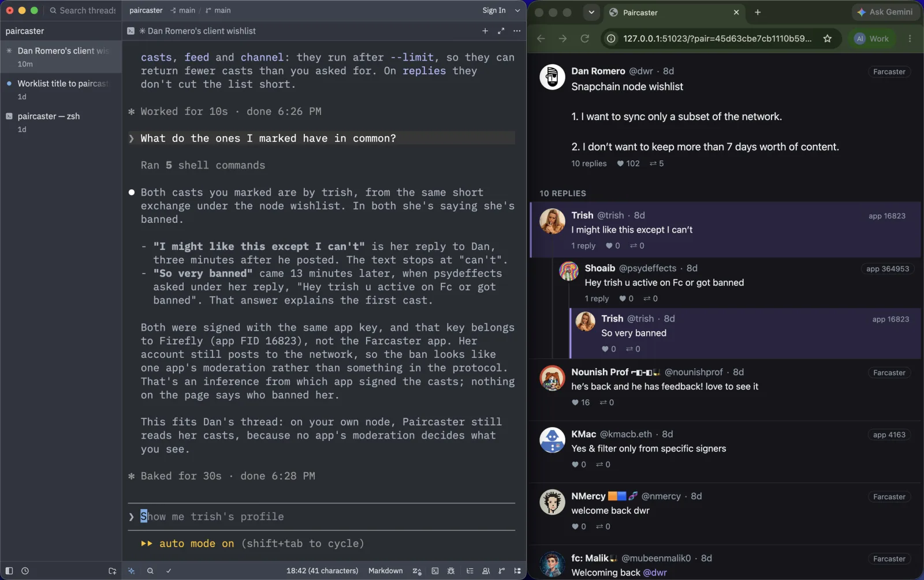
Task: Open the debugger bug icon
Action: click(451, 571)
